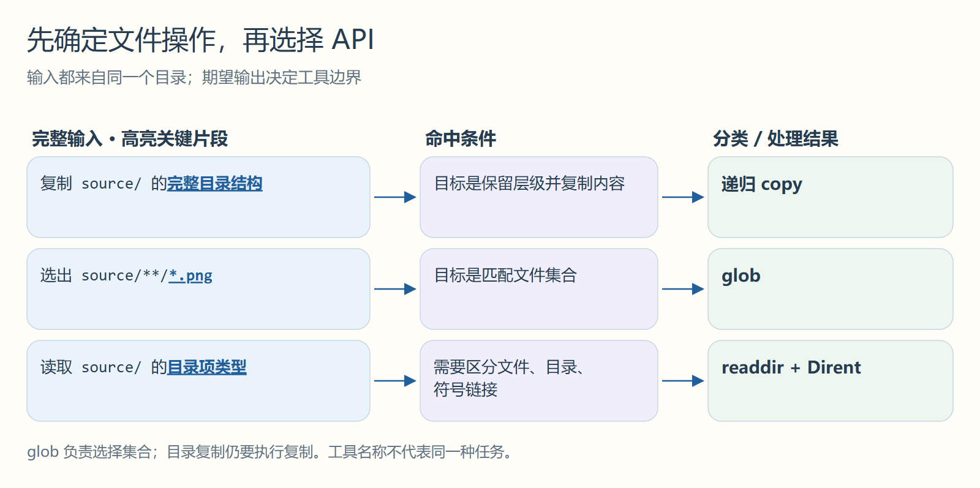The image size is (980, 488).
Task: Click the condition 需要区分文件、目录、符号链接
Action: pyautogui.click(x=508, y=378)
